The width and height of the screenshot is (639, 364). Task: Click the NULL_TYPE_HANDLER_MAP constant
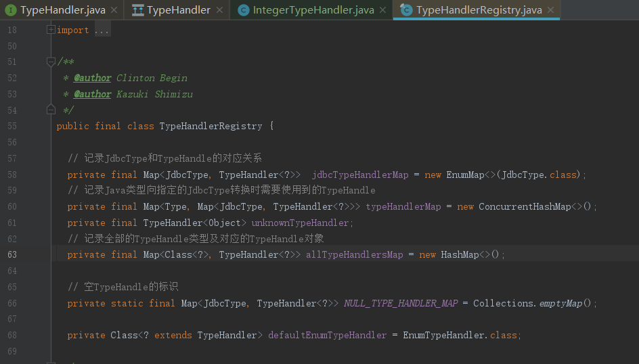click(401, 303)
